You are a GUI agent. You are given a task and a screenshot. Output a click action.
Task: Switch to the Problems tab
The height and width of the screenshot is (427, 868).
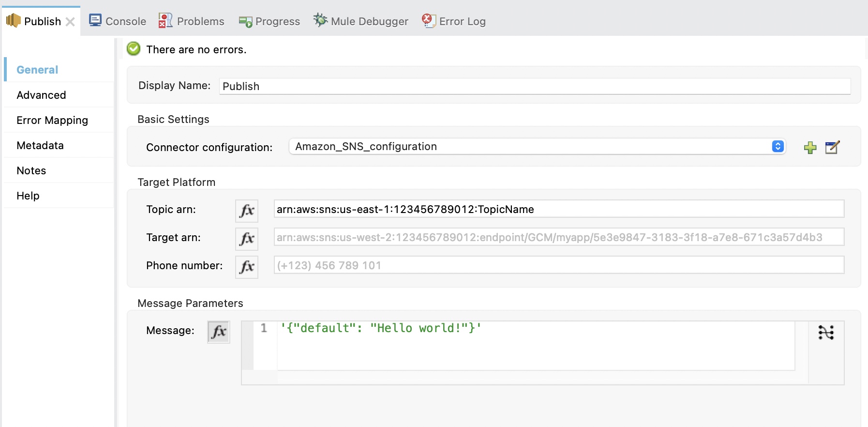coord(192,21)
